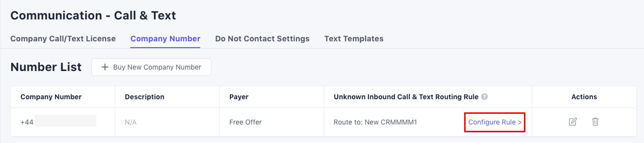Click the Number List heading
Viewport: 644px width, 143px height.
click(x=46, y=67)
